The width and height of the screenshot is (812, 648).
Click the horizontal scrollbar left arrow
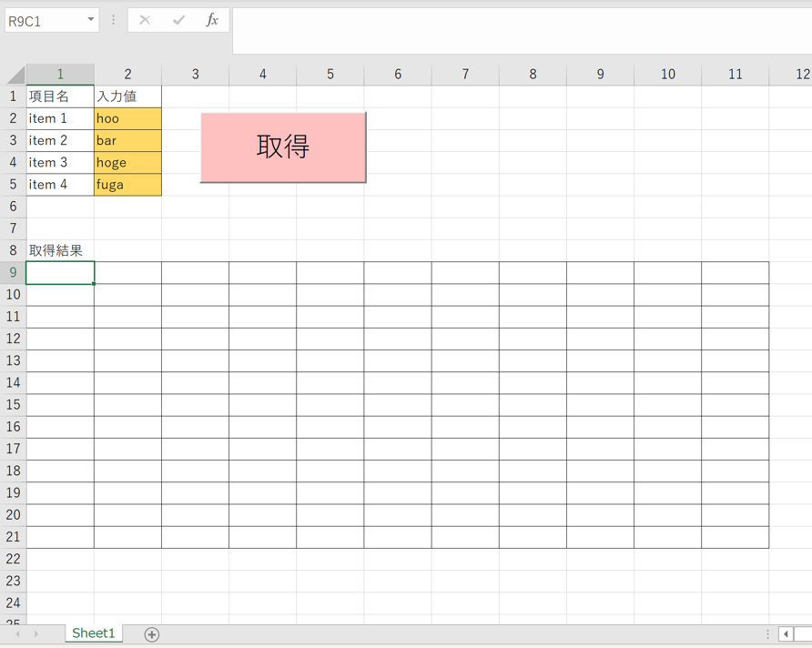[x=786, y=634]
